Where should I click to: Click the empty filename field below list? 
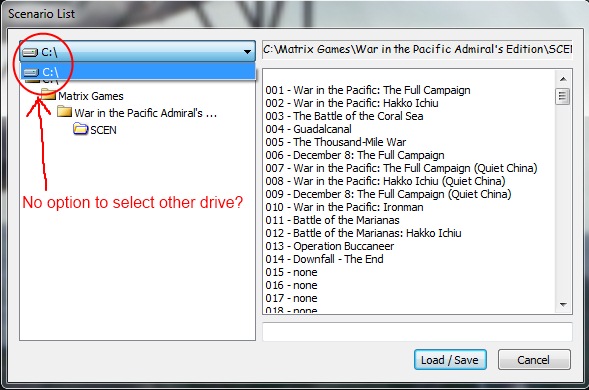[x=417, y=331]
